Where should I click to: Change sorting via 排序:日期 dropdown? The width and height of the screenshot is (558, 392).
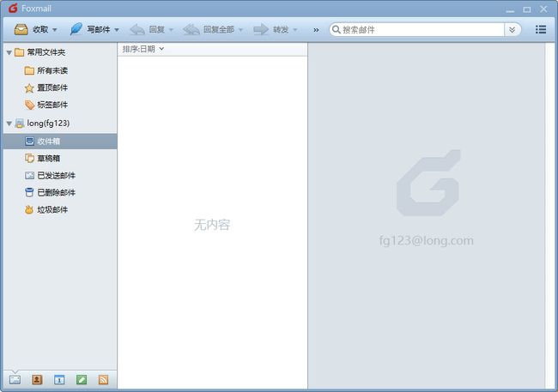[x=143, y=49]
